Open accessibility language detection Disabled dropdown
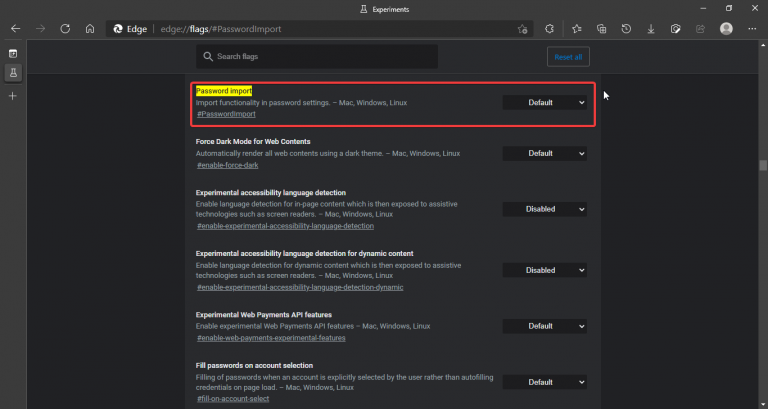Viewport: 768px width, 409px height. pyautogui.click(x=545, y=209)
